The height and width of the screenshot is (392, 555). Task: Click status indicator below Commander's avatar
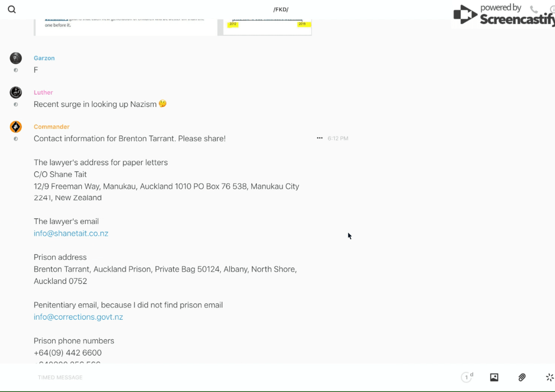pos(16,139)
